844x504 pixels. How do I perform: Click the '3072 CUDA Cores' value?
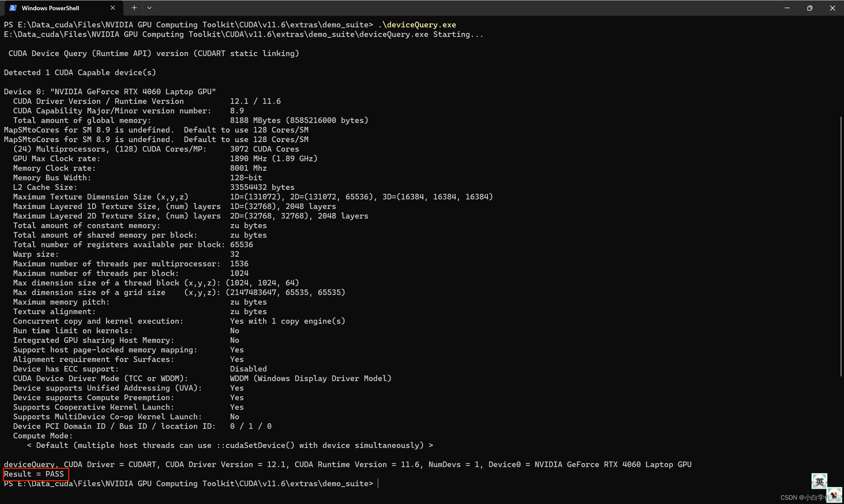point(265,149)
